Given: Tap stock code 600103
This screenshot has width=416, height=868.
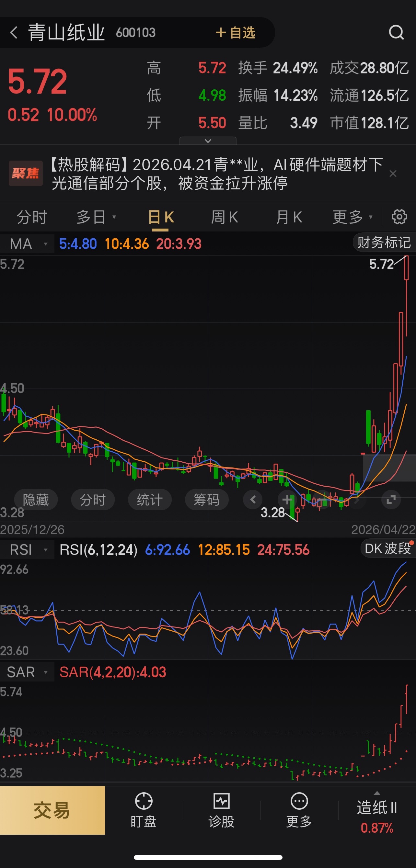Looking at the screenshot, I should (x=136, y=33).
